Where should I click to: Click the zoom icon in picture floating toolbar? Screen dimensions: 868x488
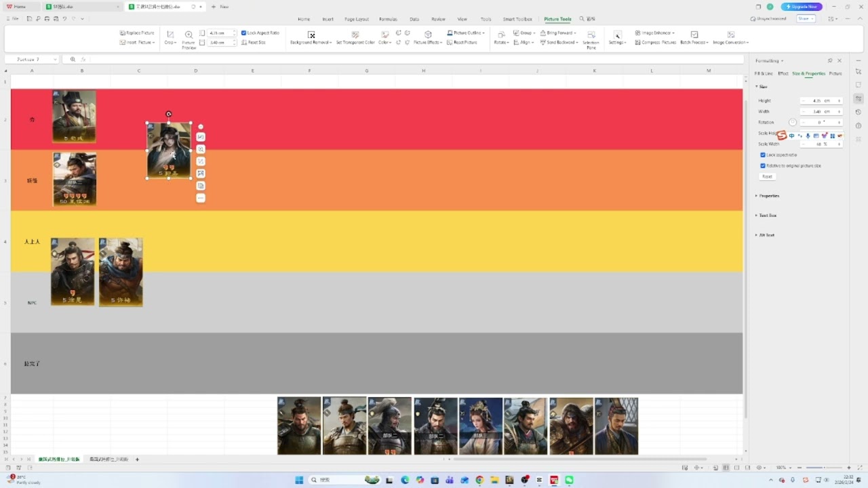201,149
